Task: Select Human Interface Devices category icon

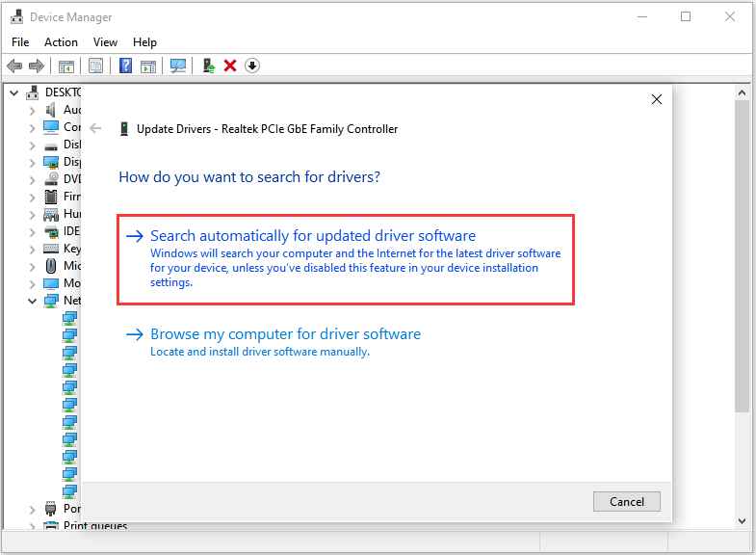Action: 51,214
